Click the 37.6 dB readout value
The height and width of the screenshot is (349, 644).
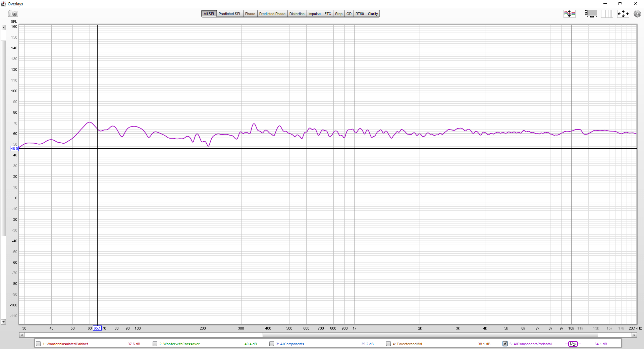[134, 344]
